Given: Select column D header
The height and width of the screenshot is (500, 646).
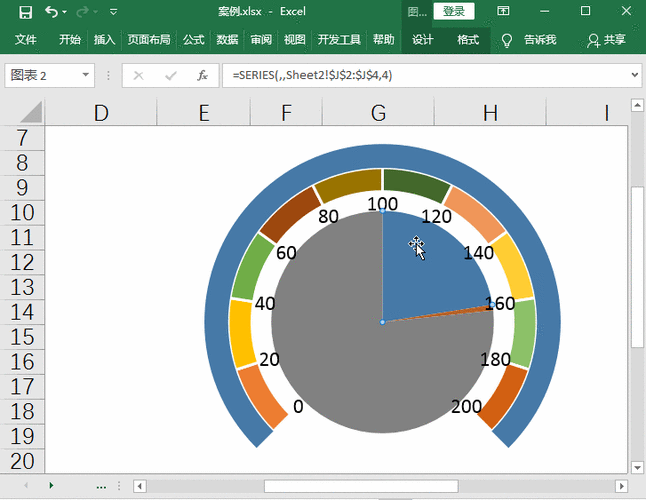Looking at the screenshot, I should 101,112.
